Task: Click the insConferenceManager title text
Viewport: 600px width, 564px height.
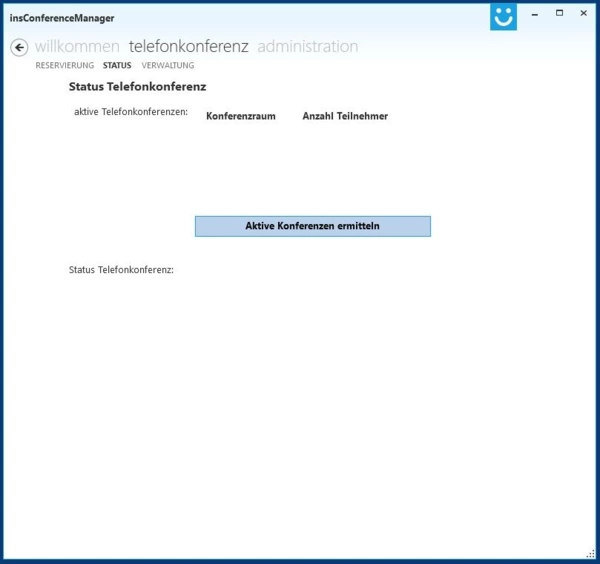Action: click(x=62, y=18)
